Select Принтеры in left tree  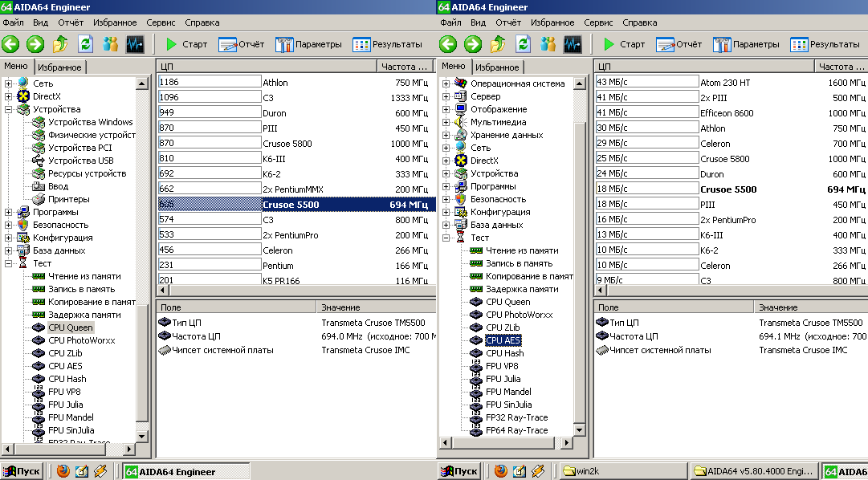point(68,199)
